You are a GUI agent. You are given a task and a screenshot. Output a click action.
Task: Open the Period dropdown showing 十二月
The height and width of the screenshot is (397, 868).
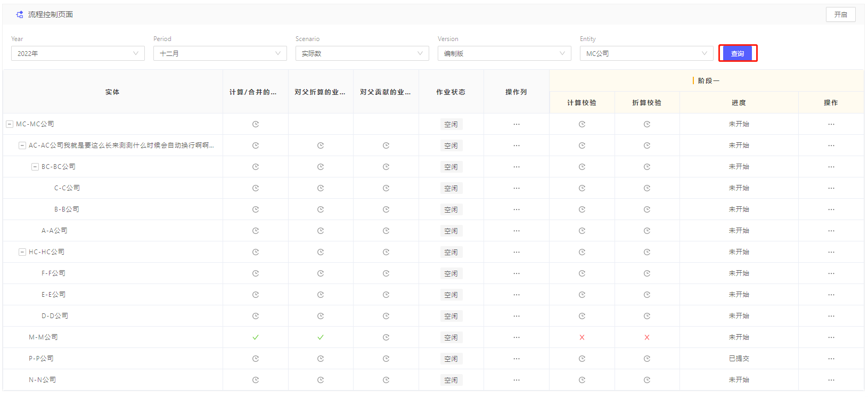pos(220,53)
